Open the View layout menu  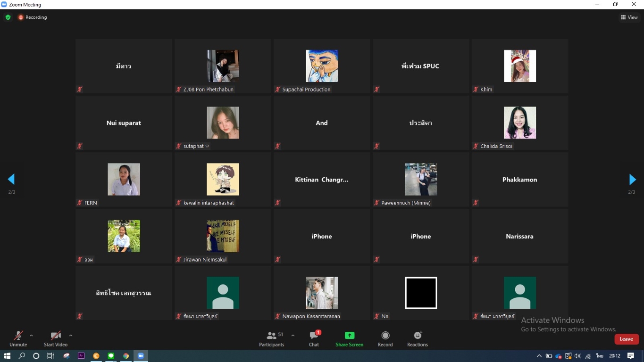click(x=629, y=17)
